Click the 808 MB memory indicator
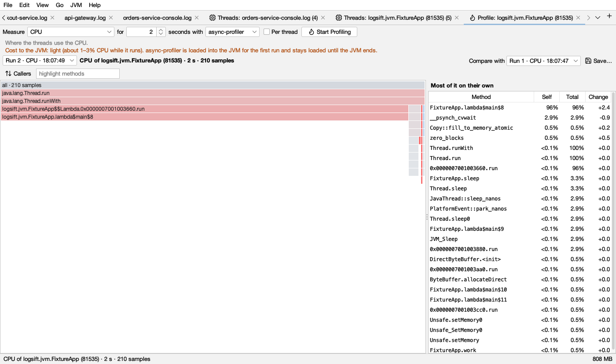Viewport: 616px width, 364px height. (x=602, y=359)
